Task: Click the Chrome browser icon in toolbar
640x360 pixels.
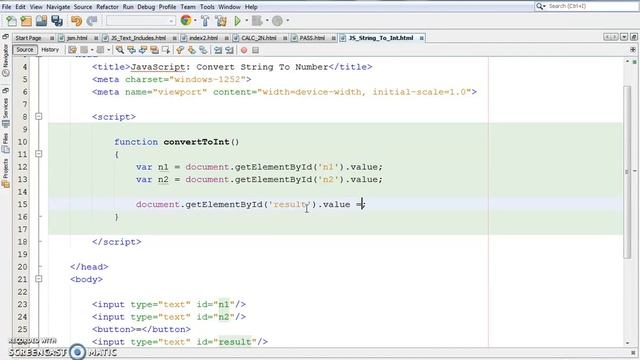Action: pyautogui.click(x=186, y=20)
